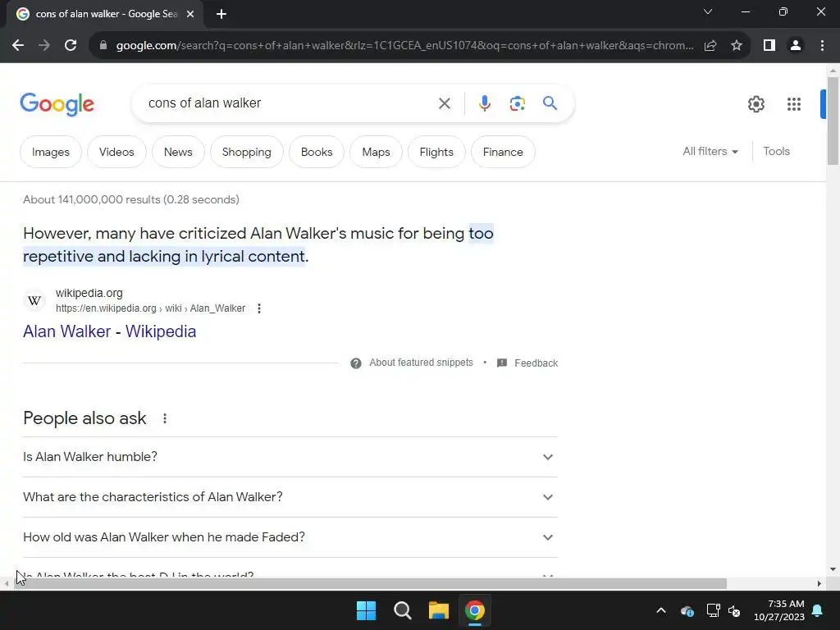The width and height of the screenshot is (840, 630).
Task: Open the tab search dropdown
Action: tap(708, 11)
